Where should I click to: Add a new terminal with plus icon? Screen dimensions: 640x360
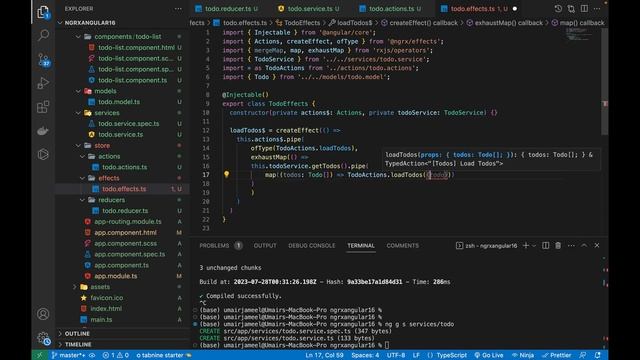[x=526, y=245]
